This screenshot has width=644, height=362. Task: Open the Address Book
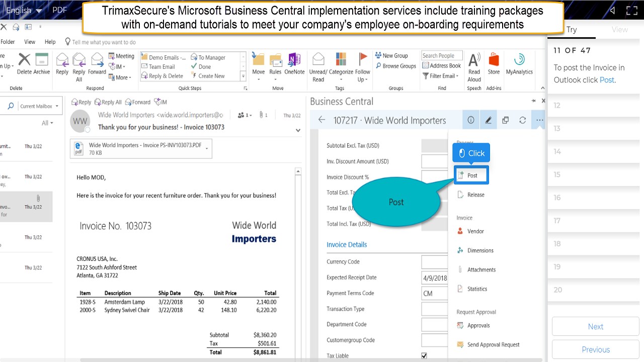[441, 65]
